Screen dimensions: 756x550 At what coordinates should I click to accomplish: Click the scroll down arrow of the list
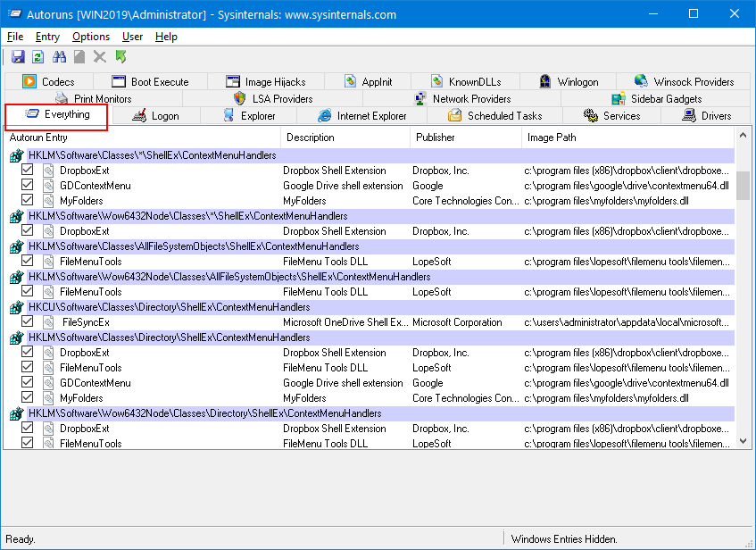pos(743,441)
